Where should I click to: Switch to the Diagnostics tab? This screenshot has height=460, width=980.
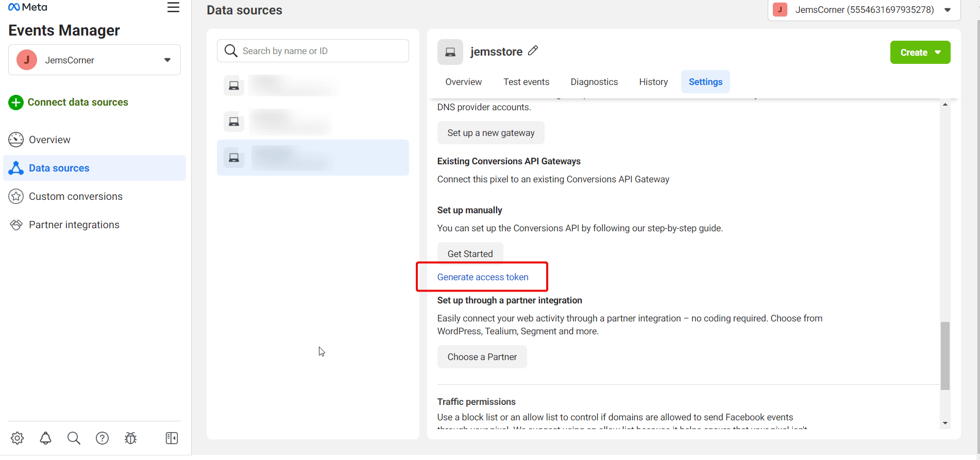pyautogui.click(x=594, y=82)
